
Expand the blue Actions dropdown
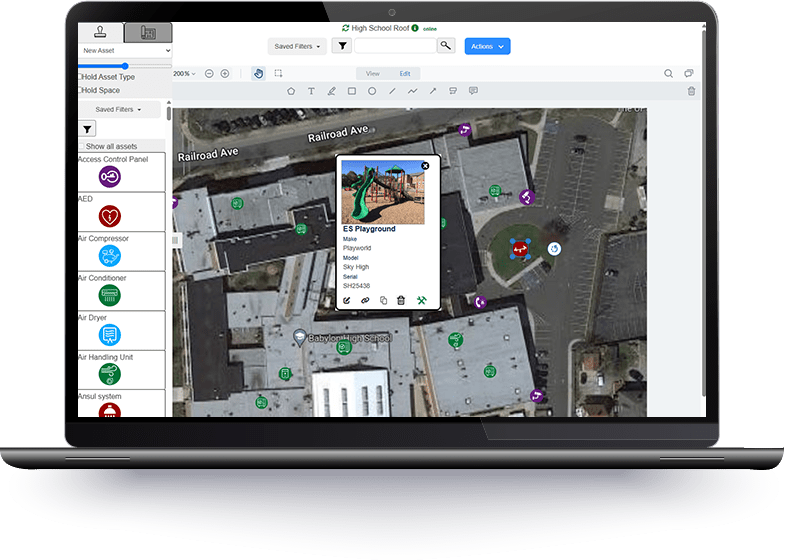[x=487, y=46]
